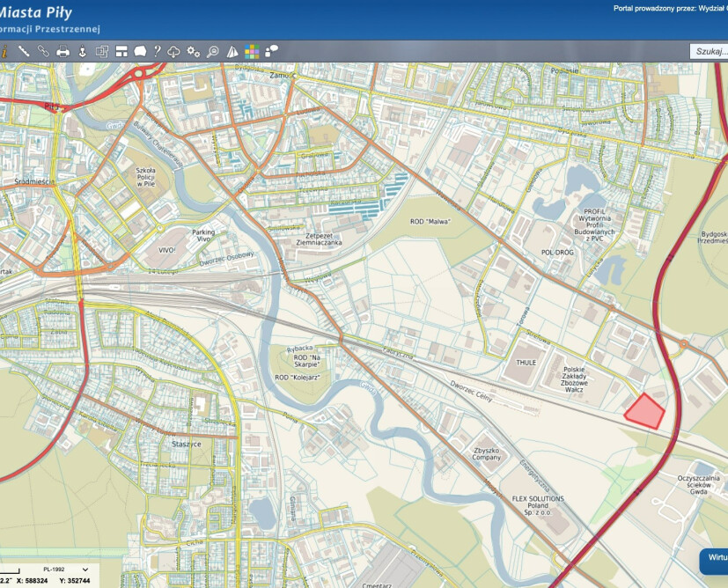Click the overlapping squares layers icon
Screen dimensions: 728x588
click(x=101, y=51)
